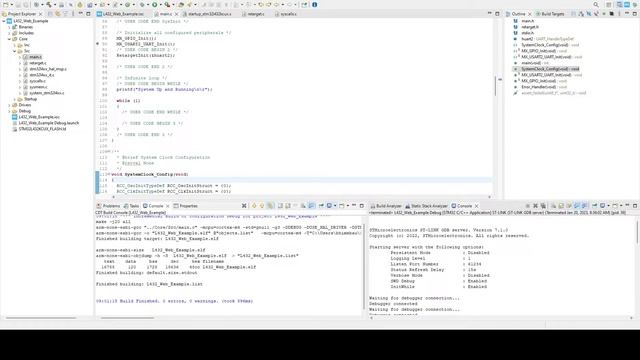
Task: Collapse the L432_Web_Example project tree
Action: point(4,21)
